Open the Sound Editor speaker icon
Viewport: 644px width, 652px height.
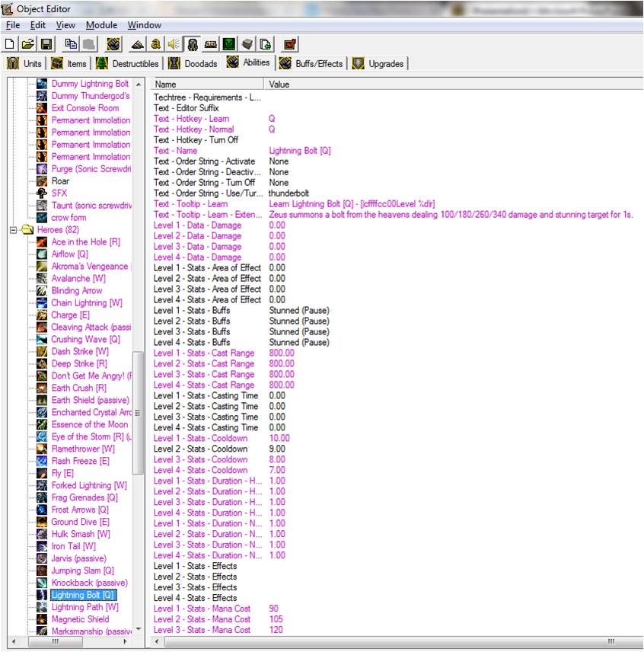tap(174, 44)
